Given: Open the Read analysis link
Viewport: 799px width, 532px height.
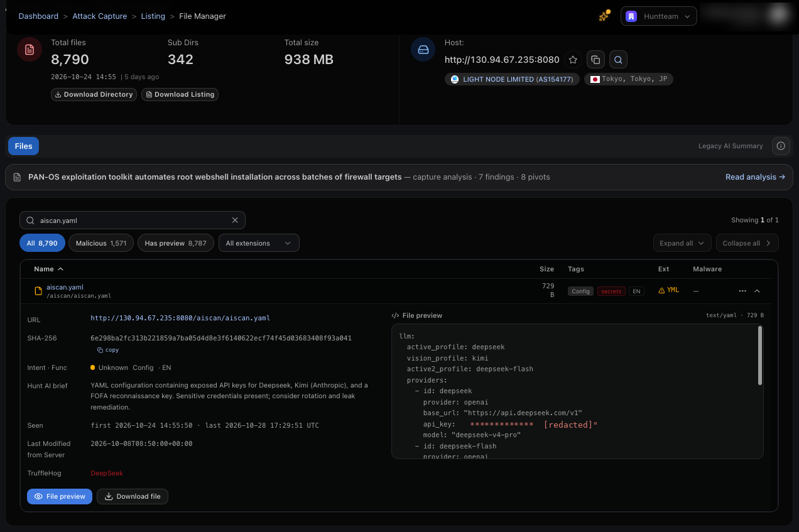Looking at the screenshot, I should (x=755, y=177).
